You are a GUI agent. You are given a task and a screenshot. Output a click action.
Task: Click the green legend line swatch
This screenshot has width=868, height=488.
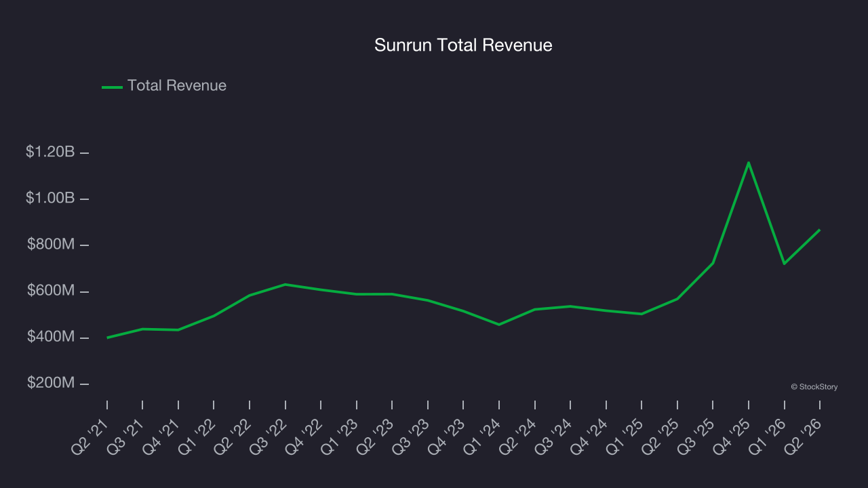tap(112, 87)
